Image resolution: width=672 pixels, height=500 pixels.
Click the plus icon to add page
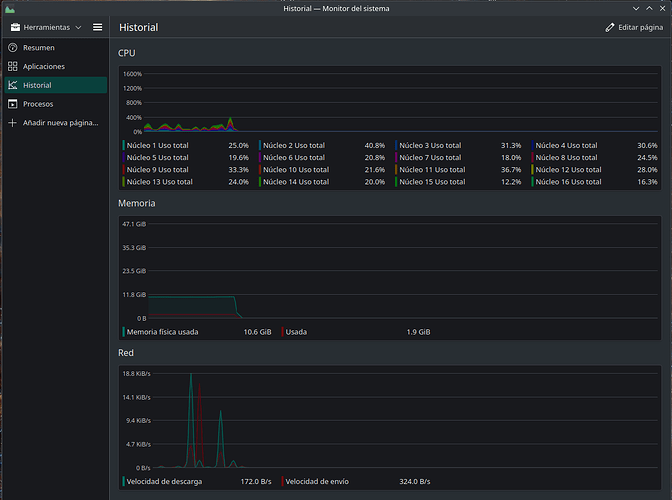[13, 123]
